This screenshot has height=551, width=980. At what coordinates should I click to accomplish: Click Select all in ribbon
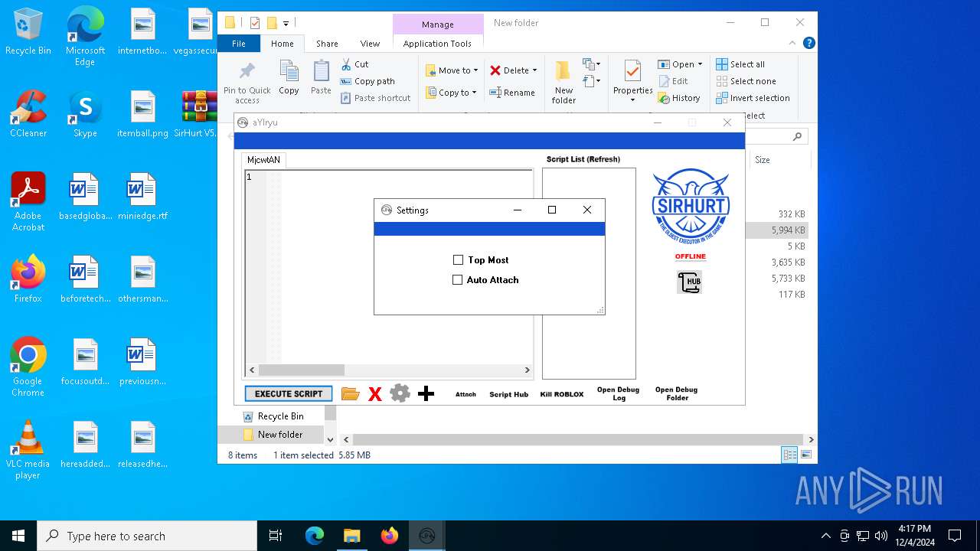(x=740, y=64)
